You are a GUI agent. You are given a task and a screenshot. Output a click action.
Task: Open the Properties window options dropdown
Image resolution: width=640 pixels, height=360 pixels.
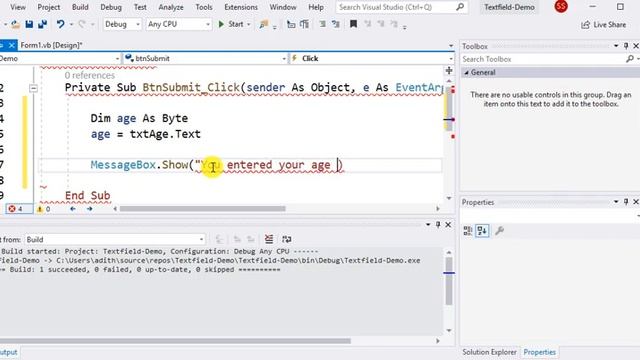(x=616, y=202)
